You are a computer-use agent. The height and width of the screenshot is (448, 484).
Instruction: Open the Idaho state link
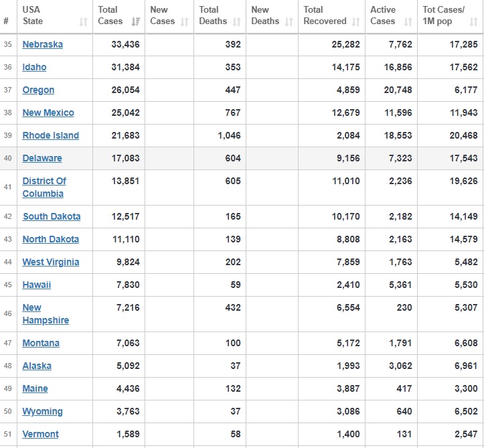tap(34, 67)
